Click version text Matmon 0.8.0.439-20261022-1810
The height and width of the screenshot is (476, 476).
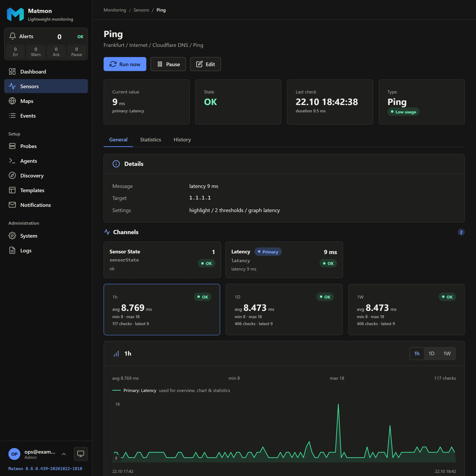point(45,469)
